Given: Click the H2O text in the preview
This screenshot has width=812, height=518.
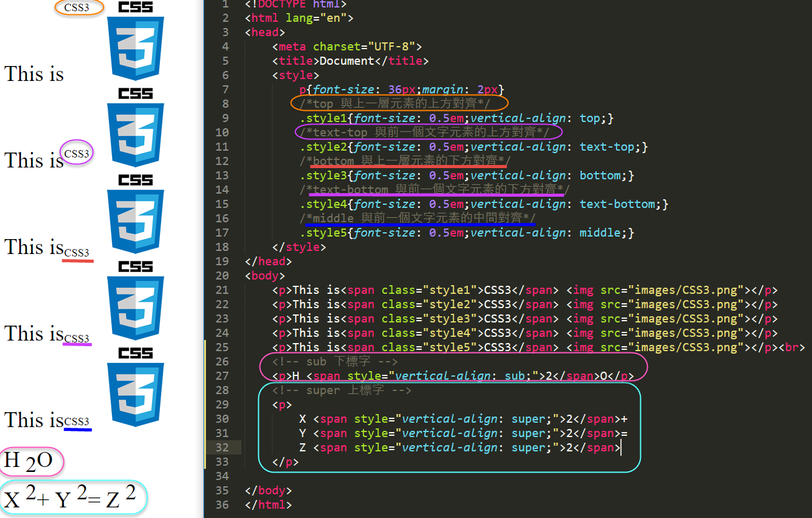Looking at the screenshot, I should point(28,461).
